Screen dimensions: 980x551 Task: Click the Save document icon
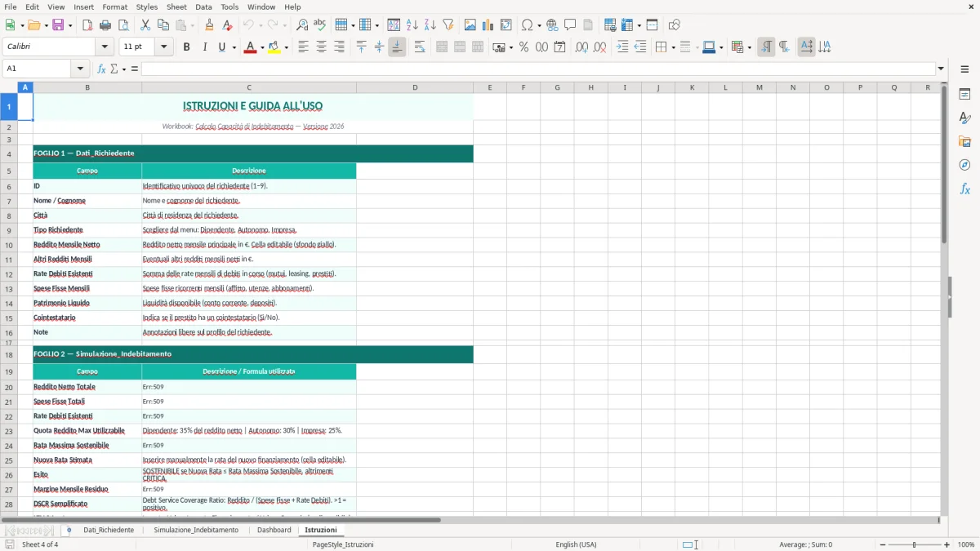(x=58, y=25)
